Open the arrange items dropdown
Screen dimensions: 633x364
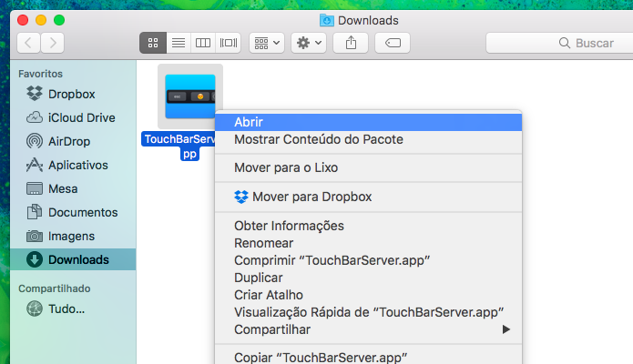pyautogui.click(x=267, y=43)
